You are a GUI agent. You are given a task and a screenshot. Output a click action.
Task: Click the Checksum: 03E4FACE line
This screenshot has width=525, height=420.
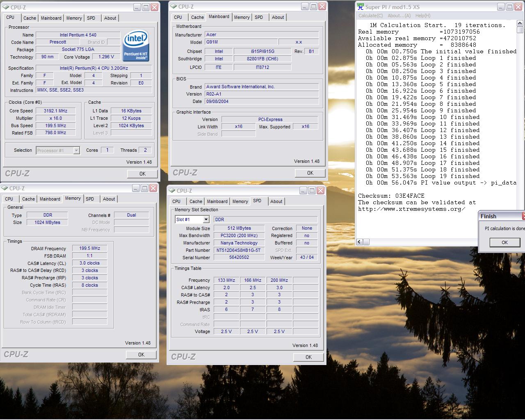tap(391, 196)
